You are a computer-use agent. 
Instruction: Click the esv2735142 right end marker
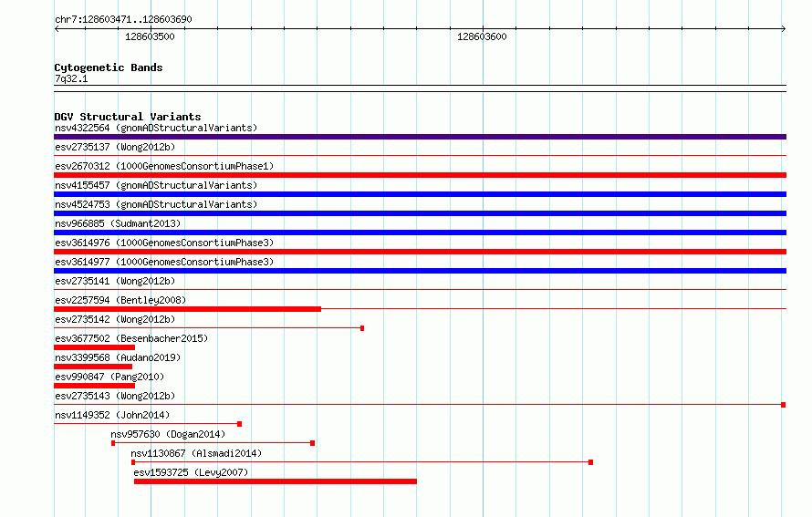[362, 328]
